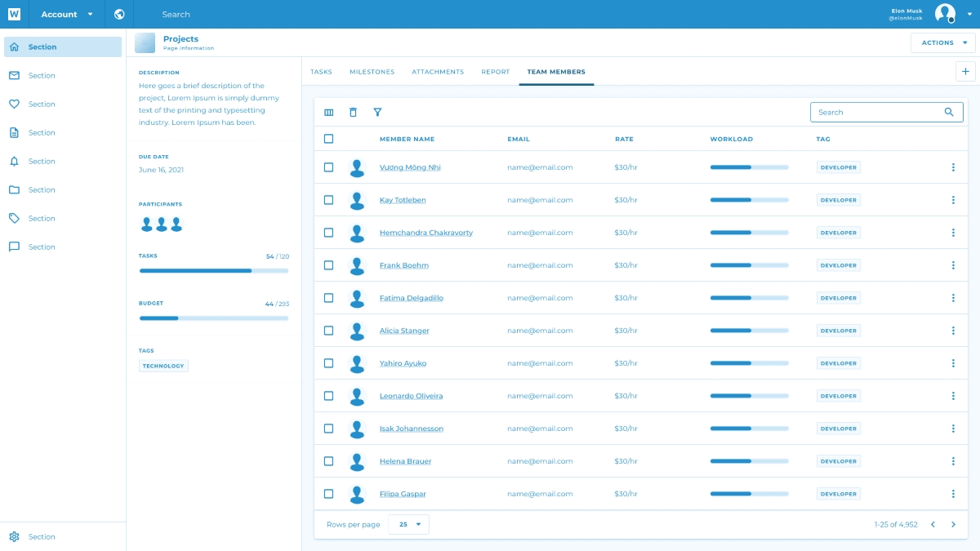Open the Attachments tab
The width and height of the screenshot is (980, 551).
coord(438,72)
